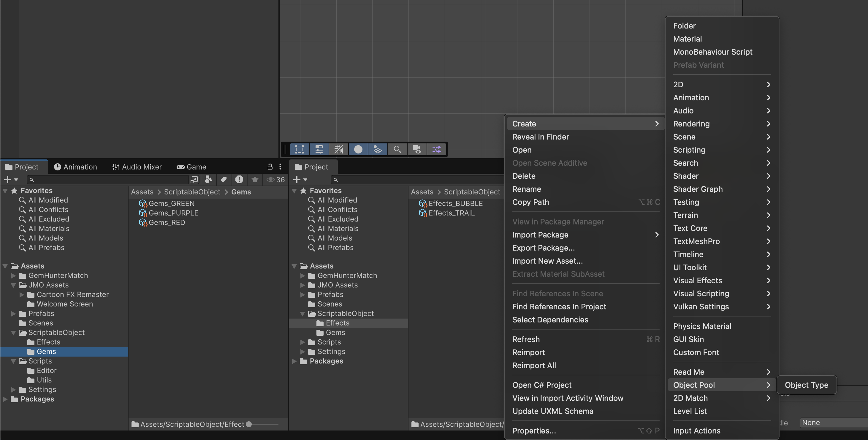The height and width of the screenshot is (440, 868).
Task: Choose Object Type from the Object Pool submenu
Action: [806, 385]
